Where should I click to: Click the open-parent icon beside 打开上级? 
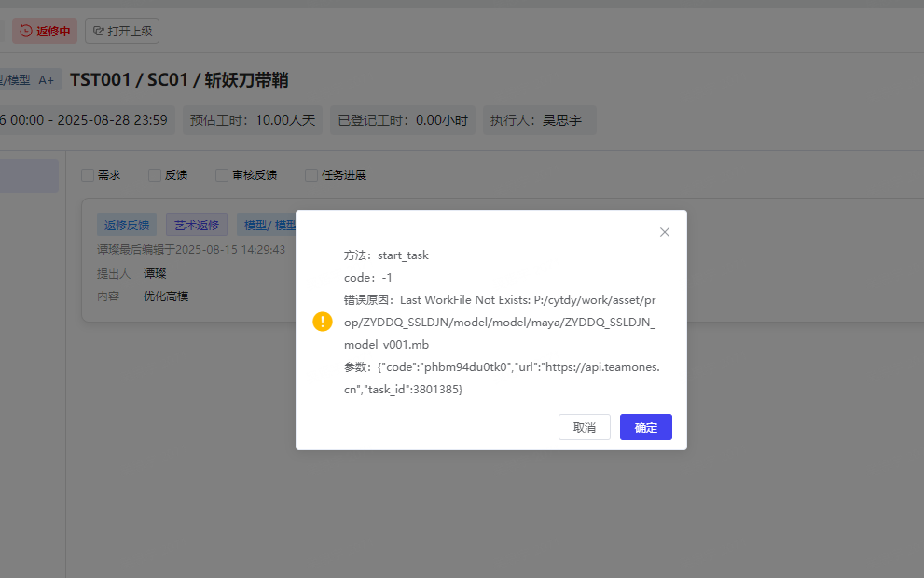pos(98,31)
